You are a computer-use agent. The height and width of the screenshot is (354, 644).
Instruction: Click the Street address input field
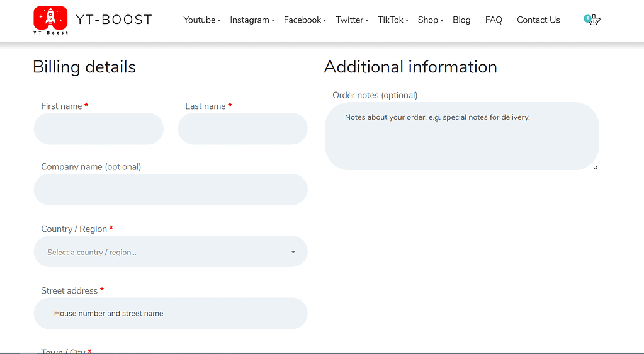171,313
